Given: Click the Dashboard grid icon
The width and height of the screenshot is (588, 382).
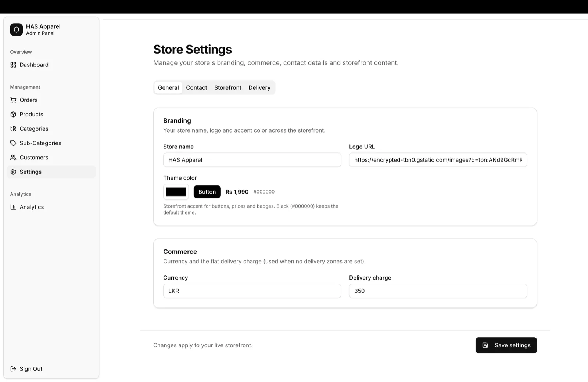Looking at the screenshot, I should coord(13,65).
